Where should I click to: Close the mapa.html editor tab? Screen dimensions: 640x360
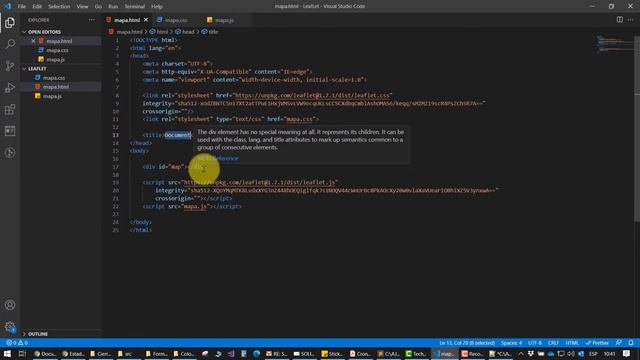[146, 20]
